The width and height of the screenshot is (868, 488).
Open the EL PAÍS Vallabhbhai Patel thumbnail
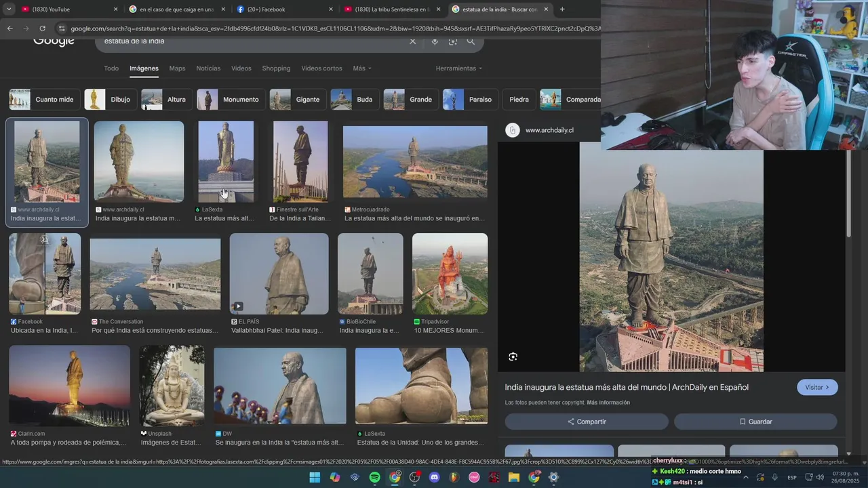279,274
